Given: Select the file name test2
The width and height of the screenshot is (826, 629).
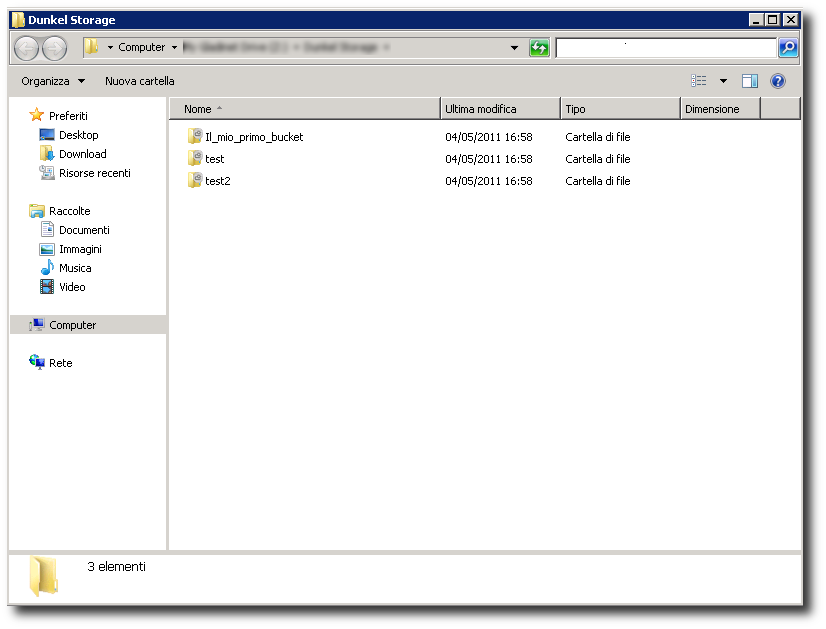Looking at the screenshot, I should [218, 181].
